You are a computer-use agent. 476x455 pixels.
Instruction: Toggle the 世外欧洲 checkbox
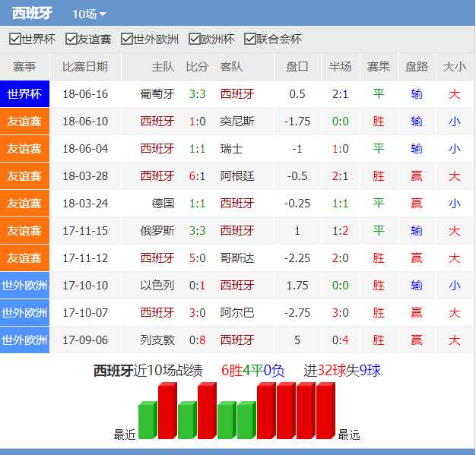point(128,39)
